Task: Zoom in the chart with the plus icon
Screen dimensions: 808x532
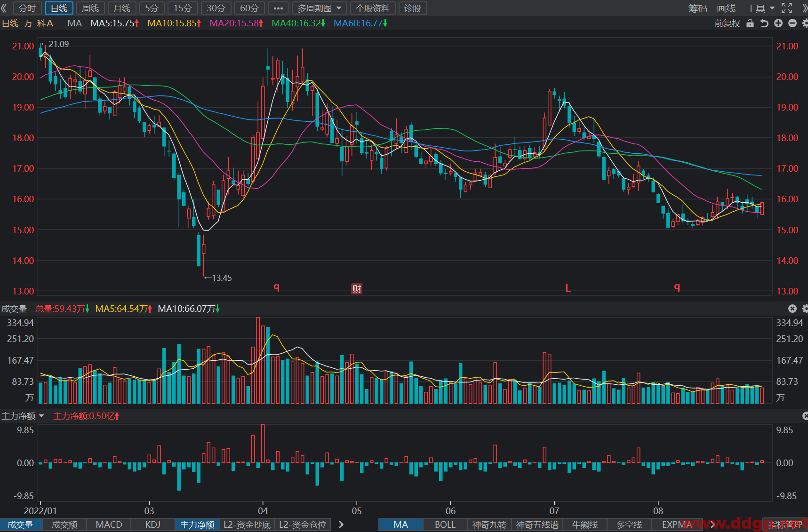Action: (x=778, y=23)
